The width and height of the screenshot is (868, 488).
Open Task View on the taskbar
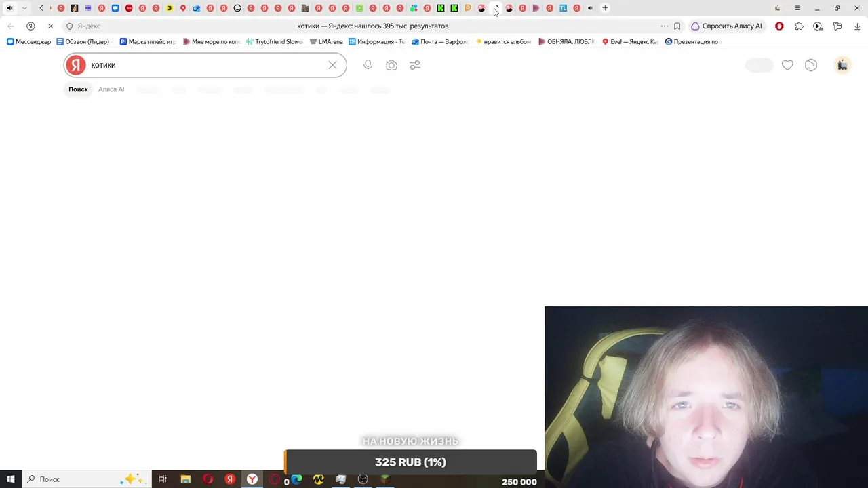point(162,479)
